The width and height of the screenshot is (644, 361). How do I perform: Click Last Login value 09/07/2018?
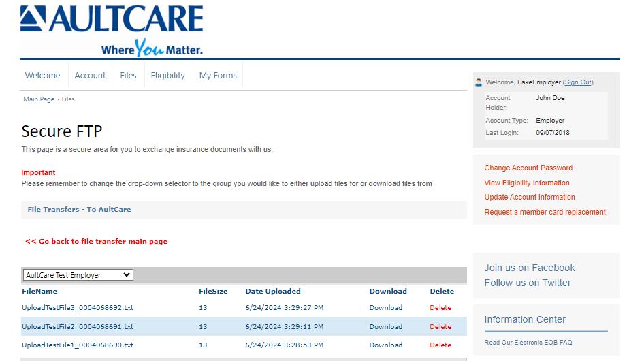pos(552,132)
